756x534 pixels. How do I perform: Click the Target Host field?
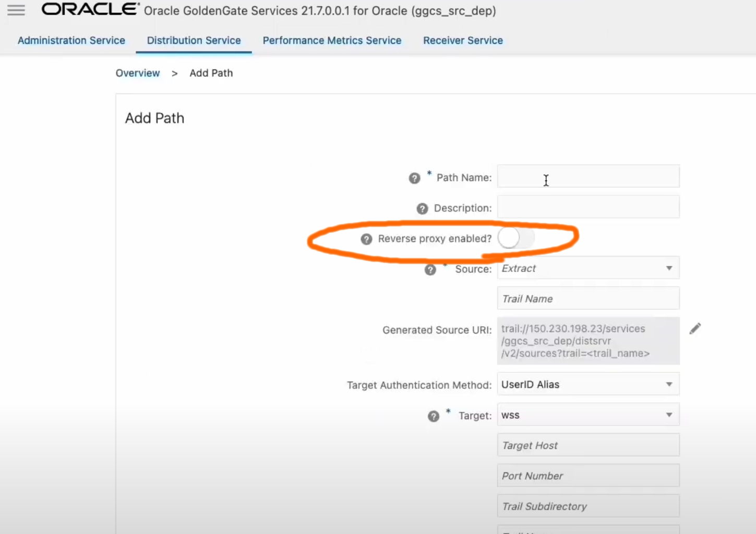(x=588, y=445)
